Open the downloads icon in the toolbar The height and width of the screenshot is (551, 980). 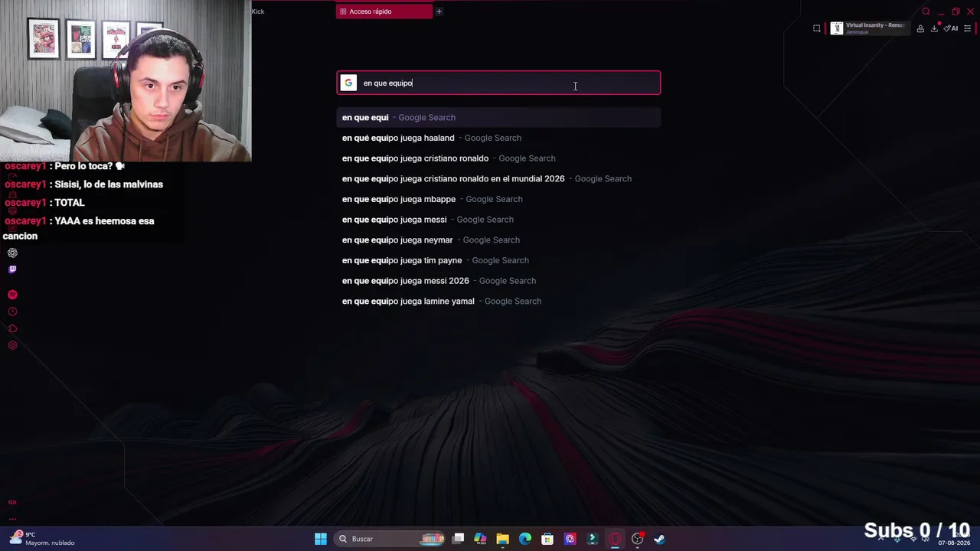click(934, 28)
